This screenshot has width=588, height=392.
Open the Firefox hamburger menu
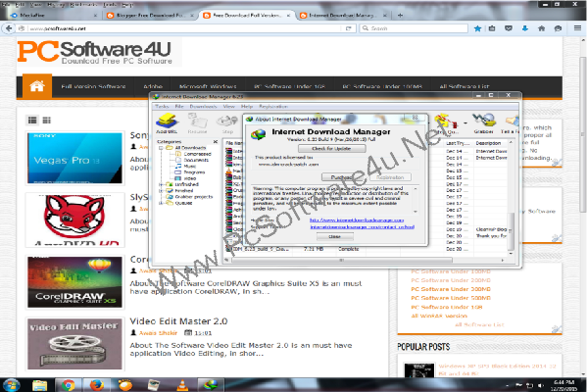point(577,28)
